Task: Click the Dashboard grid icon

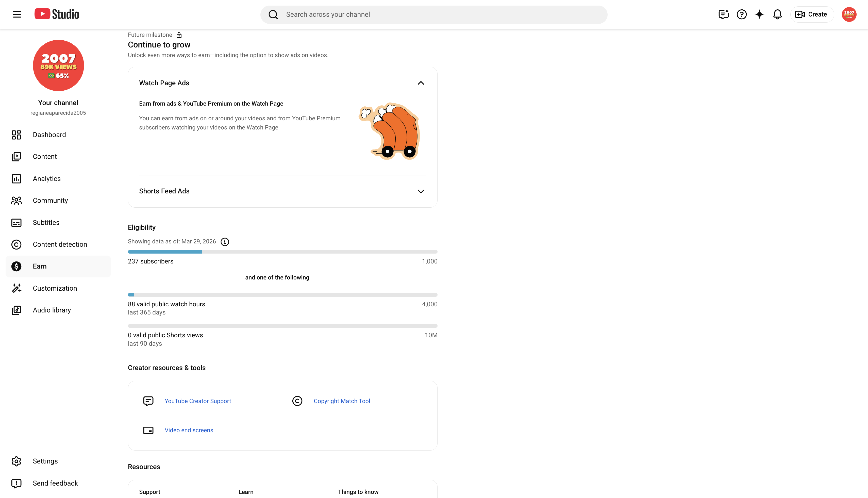Action: coord(16,135)
